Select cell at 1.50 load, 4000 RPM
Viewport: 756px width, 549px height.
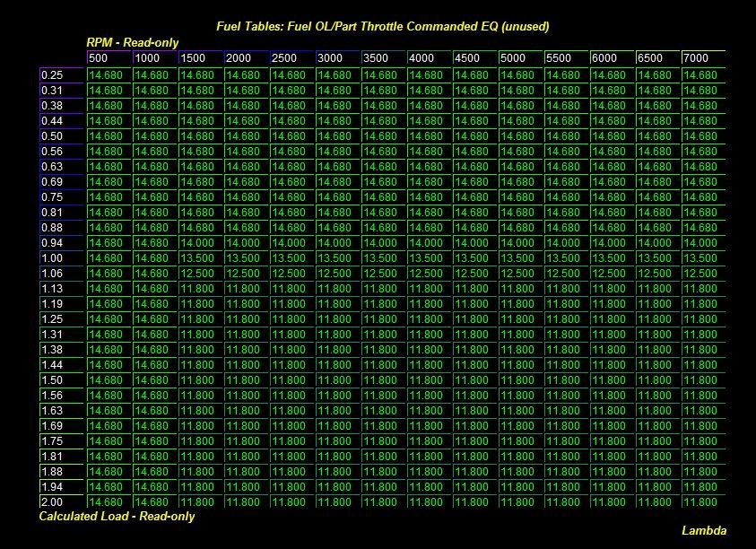(429, 380)
